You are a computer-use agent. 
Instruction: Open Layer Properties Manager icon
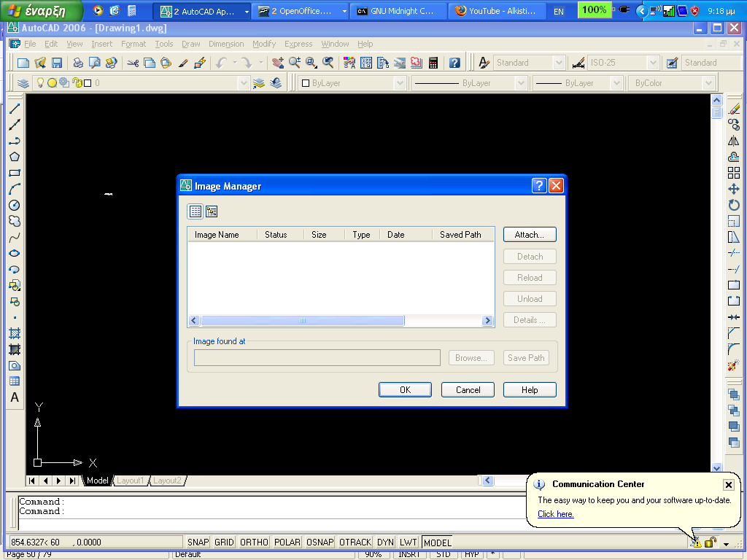click(23, 83)
